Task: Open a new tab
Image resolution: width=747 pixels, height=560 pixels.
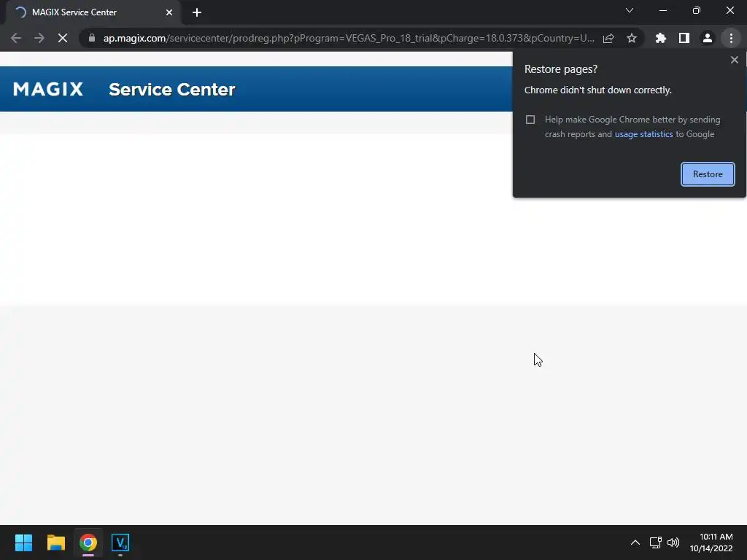Action: 197,12
